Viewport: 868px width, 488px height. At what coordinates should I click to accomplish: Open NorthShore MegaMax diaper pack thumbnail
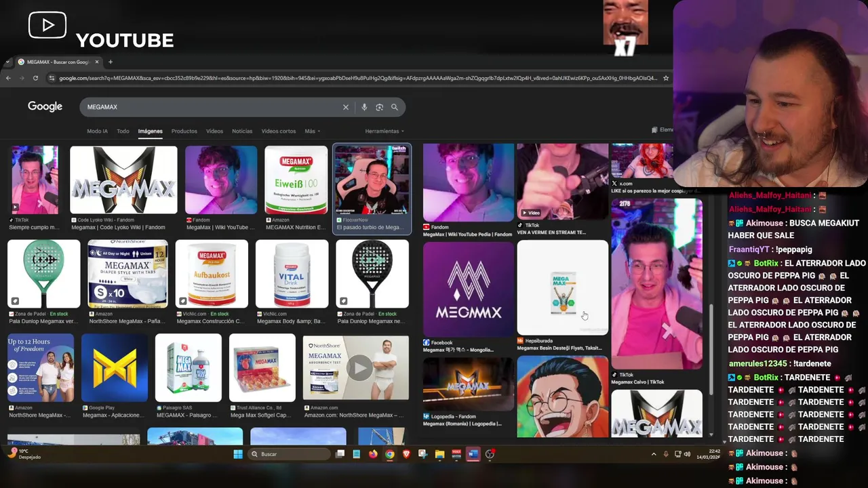[x=127, y=273]
